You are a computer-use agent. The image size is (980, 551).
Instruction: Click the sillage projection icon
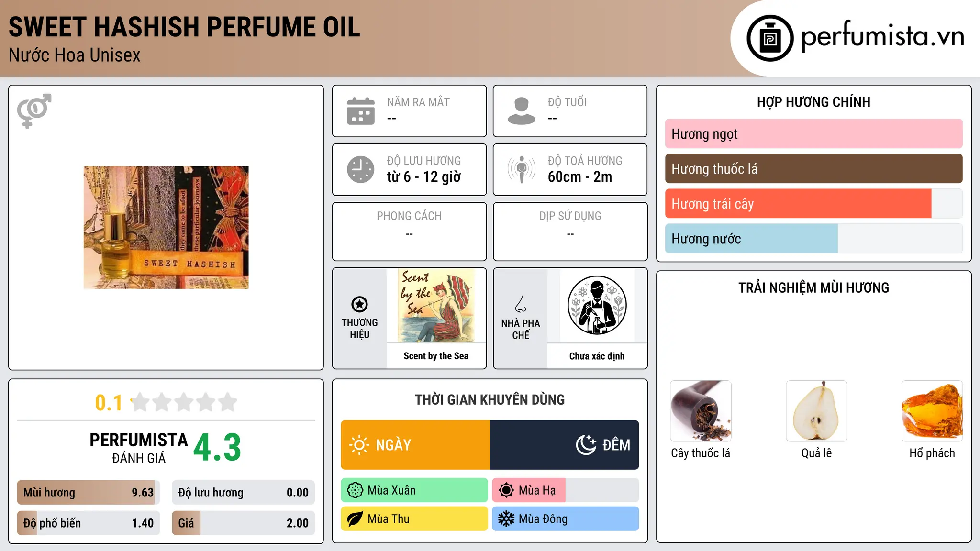[x=522, y=169]
